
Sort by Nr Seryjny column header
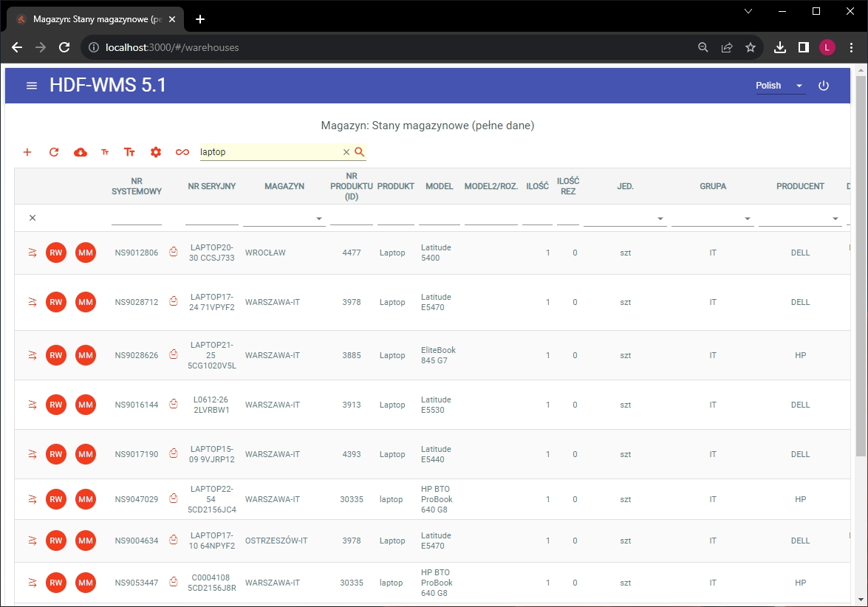212,186
